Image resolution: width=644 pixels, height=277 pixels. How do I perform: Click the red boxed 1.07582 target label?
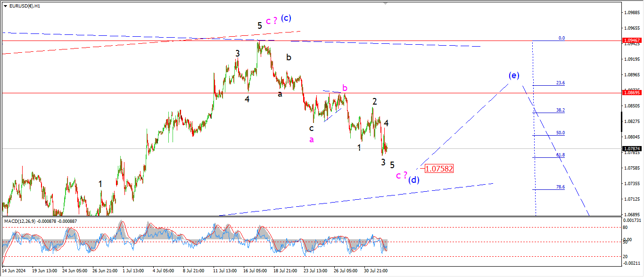[x=439, y=169]
